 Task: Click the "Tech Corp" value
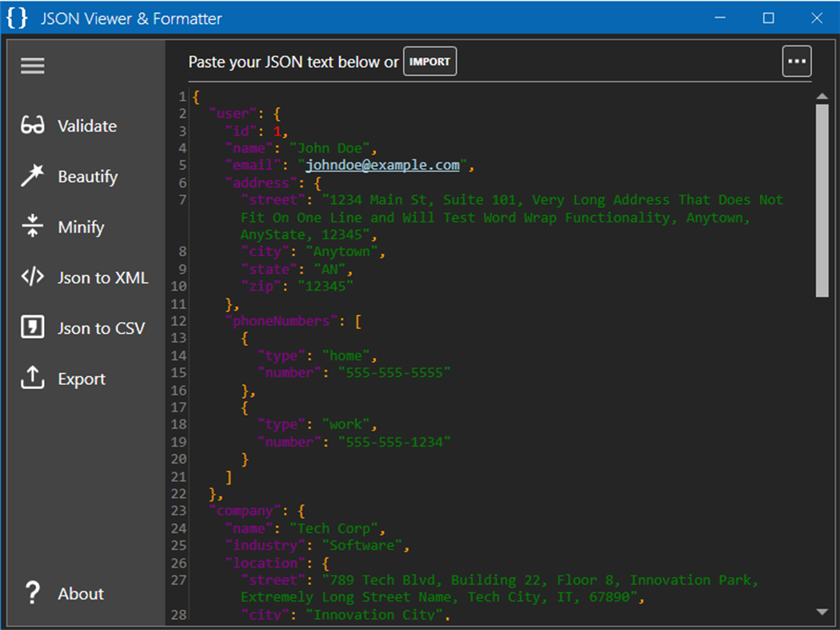click(334, 528)
